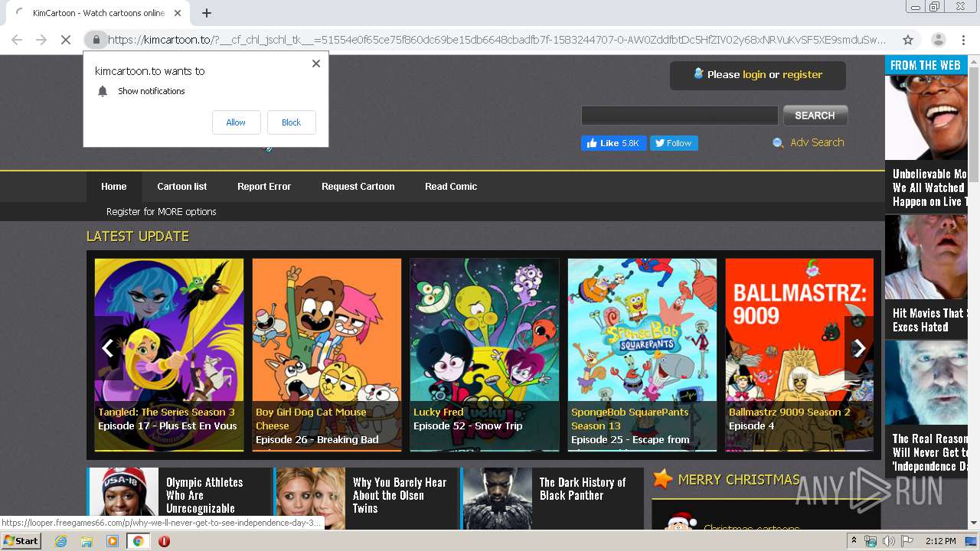Screen dimensions: 980x551
Task: Open Ballmastrz 9009 Season 2
Action: coord(799,354)
